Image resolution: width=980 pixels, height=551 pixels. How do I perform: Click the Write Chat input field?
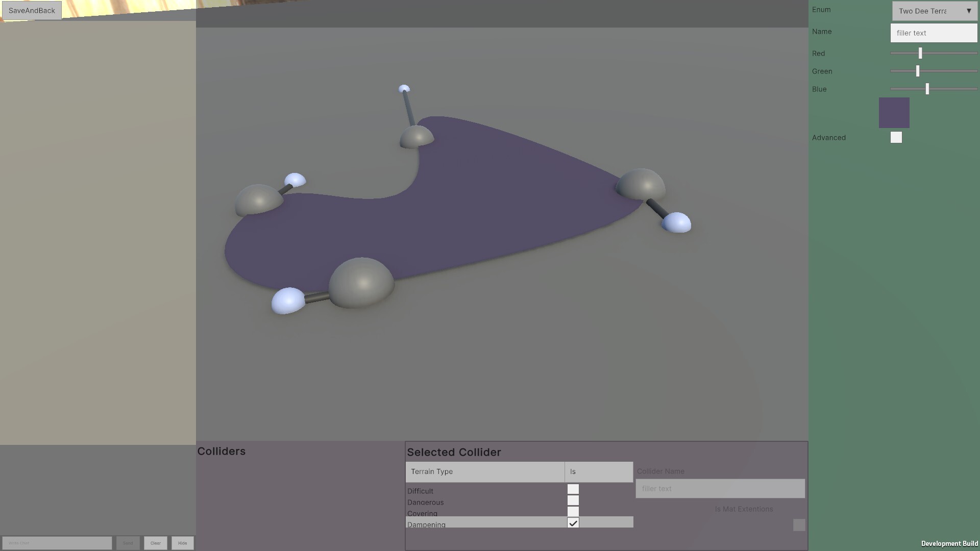[57, 543]
